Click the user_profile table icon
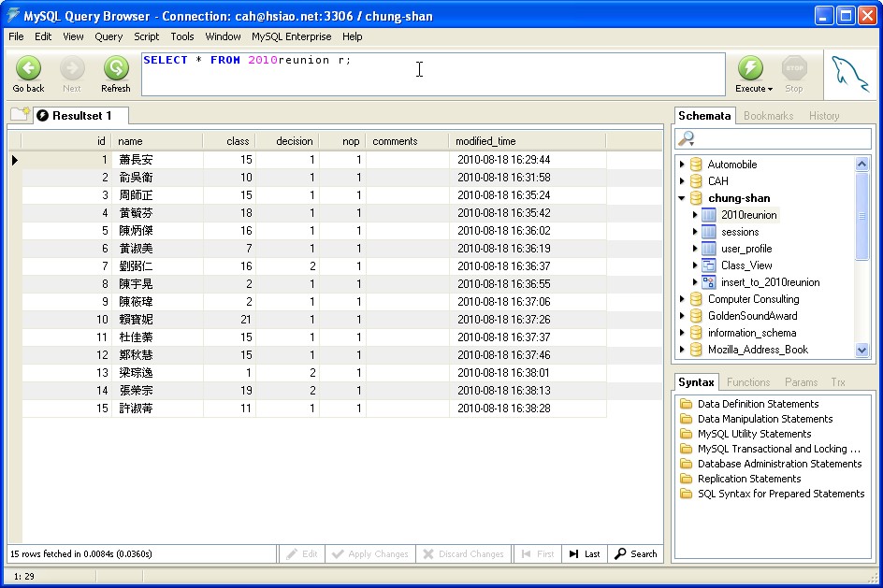 709,249
